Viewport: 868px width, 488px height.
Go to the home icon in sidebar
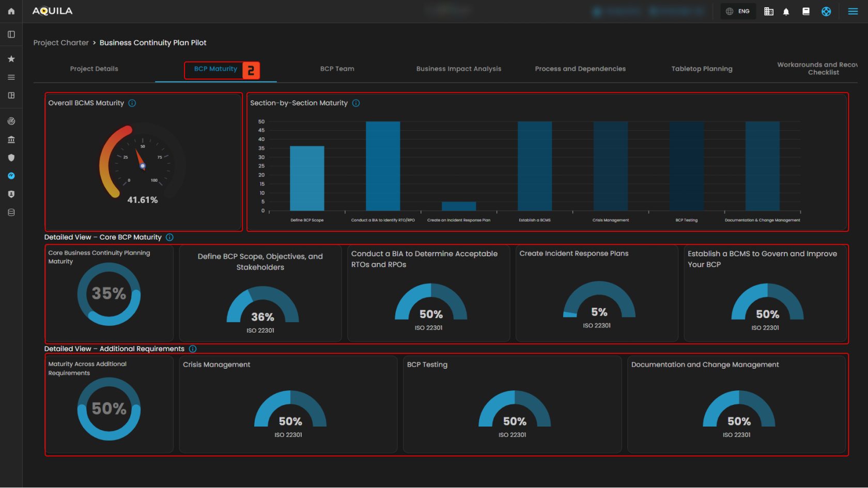click(11, 11)
